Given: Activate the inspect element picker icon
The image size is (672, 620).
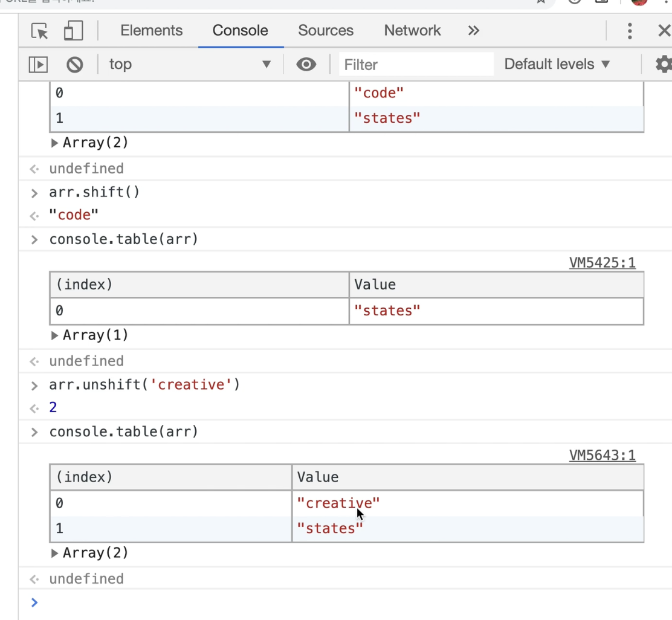Looking at the screenshot, I should pyautogui.click(x=39, y=31).
